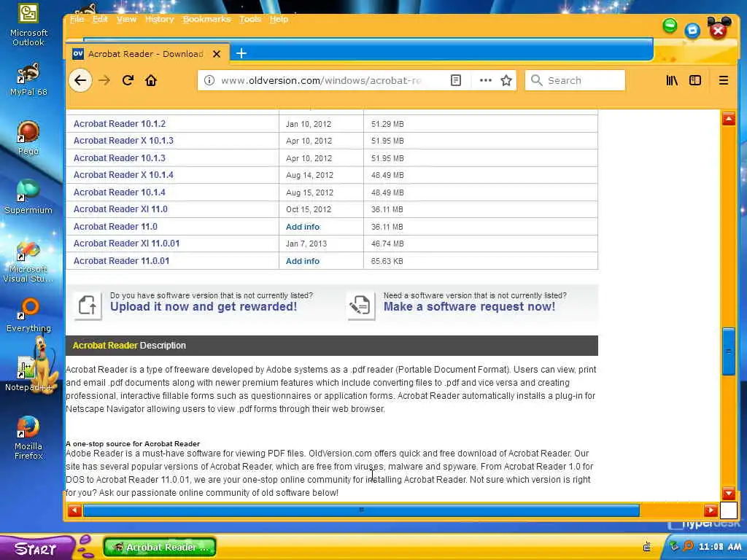Open the page actions three-dot menu

click(485, 80)
